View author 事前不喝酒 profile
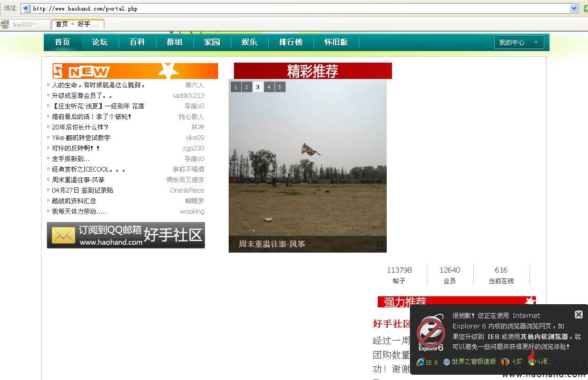 pyautogui.click(x=188, y=169)
